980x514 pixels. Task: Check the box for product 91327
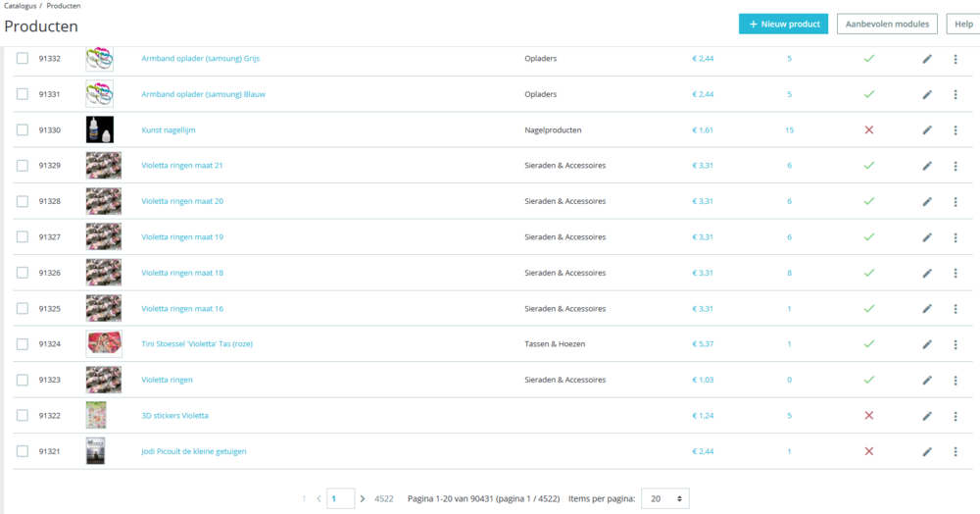[x=23, y=236]
